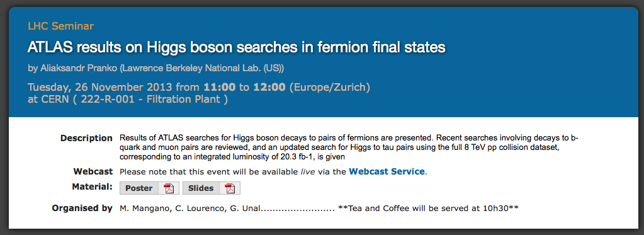Click the Organised by label
This screenshot has width=644, height=235.
(x=82, y=209)
